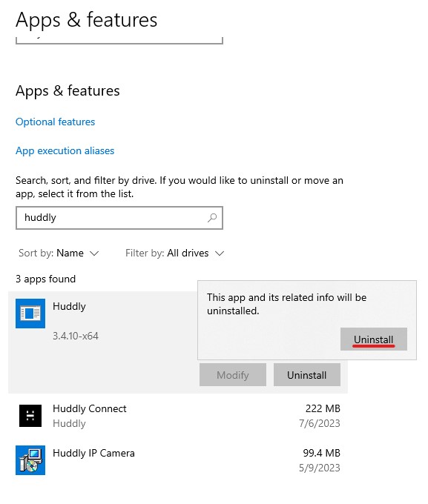Click the huddly search text field
The width and height of the screenshot is (428, 504).
tap(119, 218)
